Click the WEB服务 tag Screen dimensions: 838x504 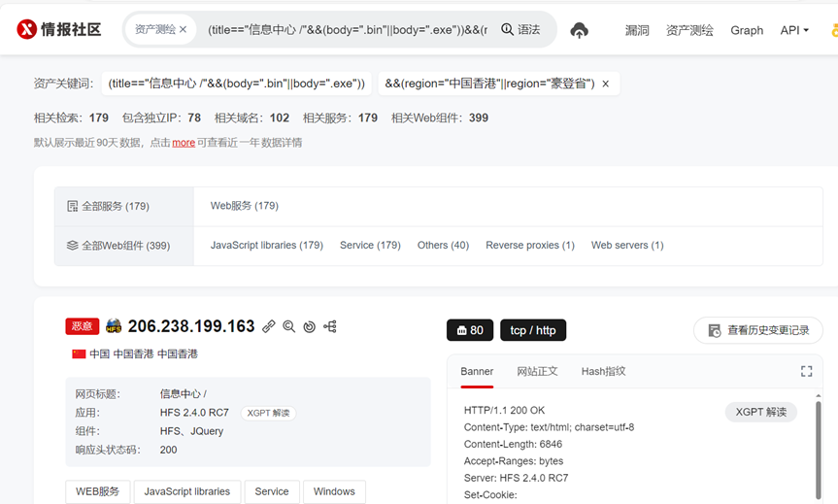98,491
